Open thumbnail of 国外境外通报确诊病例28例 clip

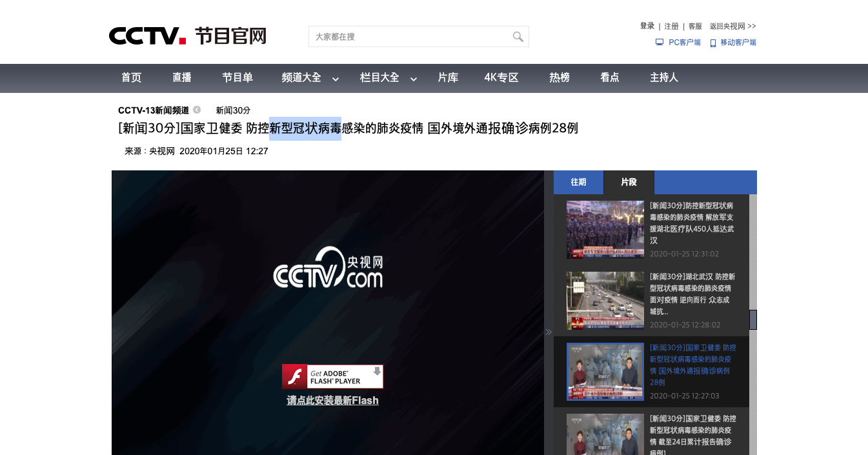coord(605,372)
